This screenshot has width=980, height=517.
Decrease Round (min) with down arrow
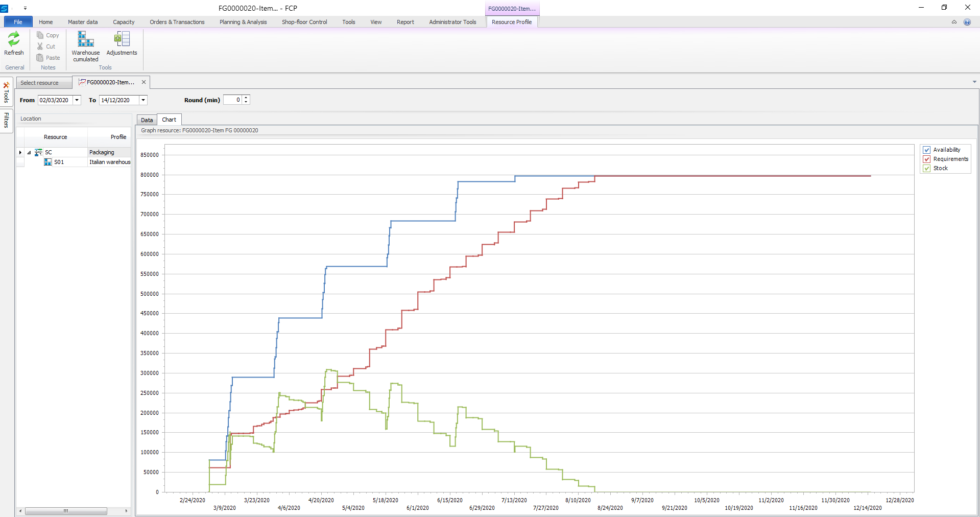(x=246, y=102)
